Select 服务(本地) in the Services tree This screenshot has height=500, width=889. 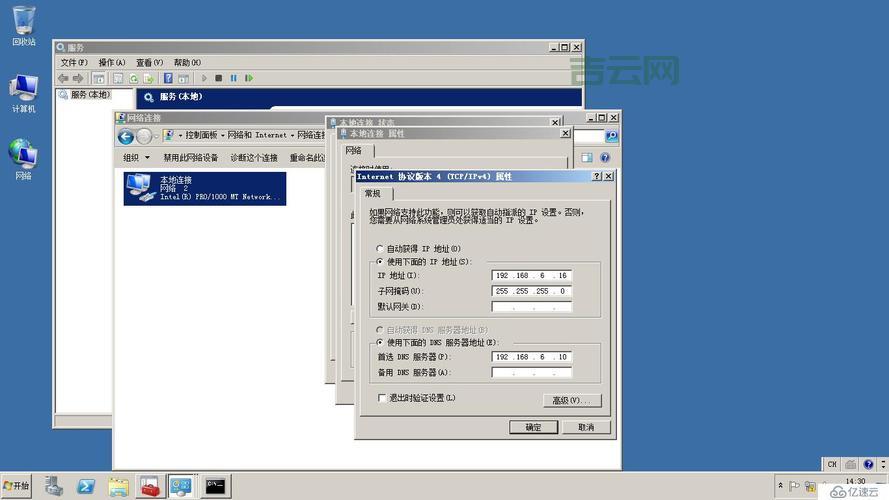point(89,95)
